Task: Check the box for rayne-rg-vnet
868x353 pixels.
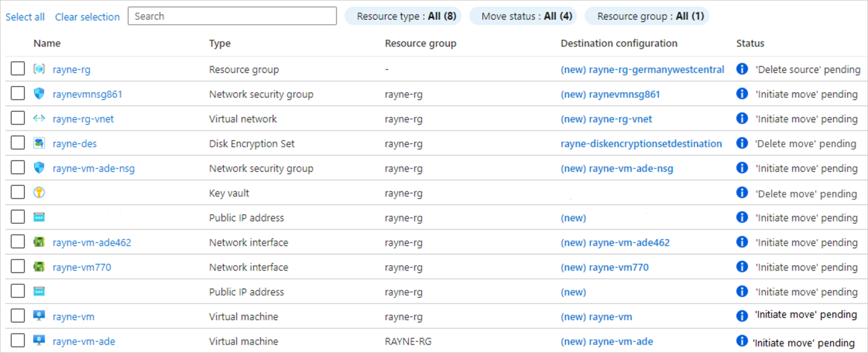Action: [x=18, y=118]
